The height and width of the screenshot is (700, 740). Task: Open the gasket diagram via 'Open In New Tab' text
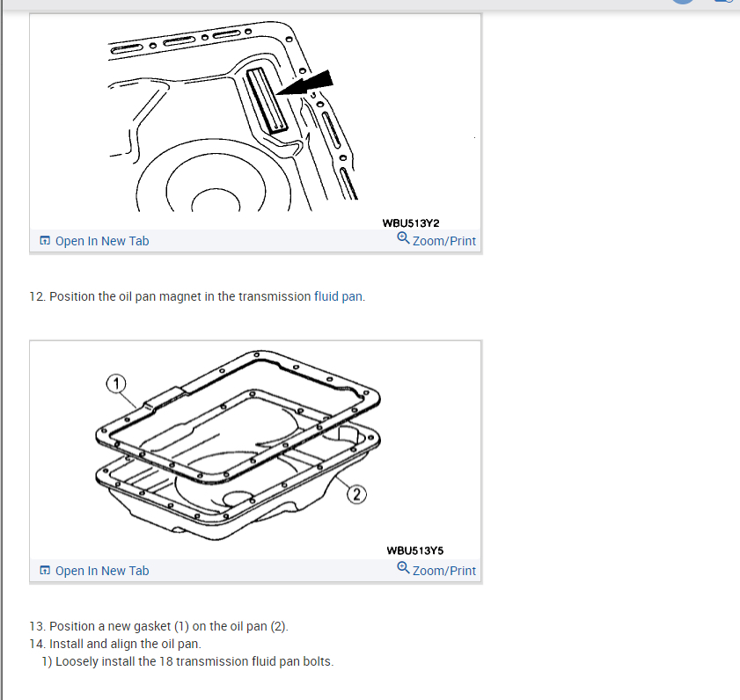(x=102, y=571)
